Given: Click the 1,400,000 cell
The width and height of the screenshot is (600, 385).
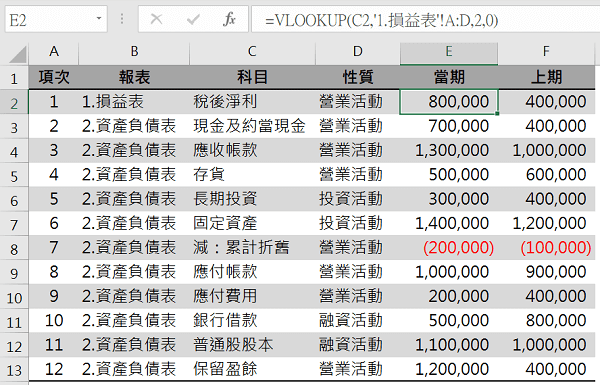Looking at the screenshot, I should coord(449,223).
